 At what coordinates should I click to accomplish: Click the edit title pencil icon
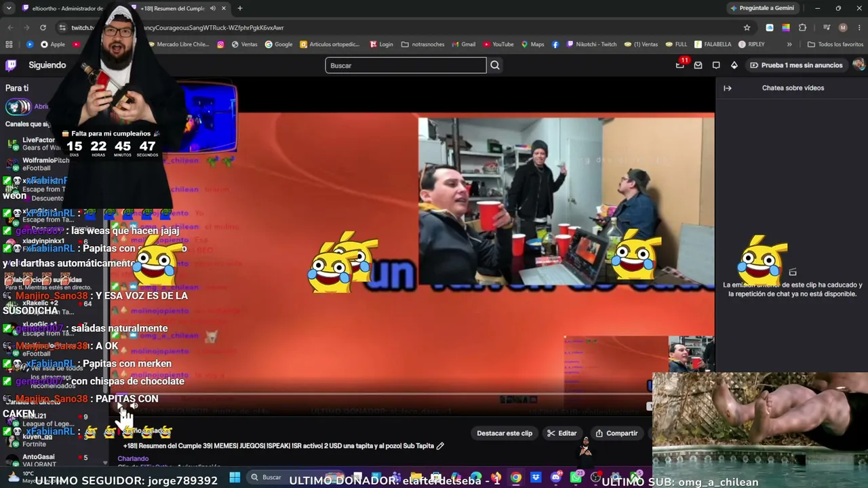(x=440, y=446)
